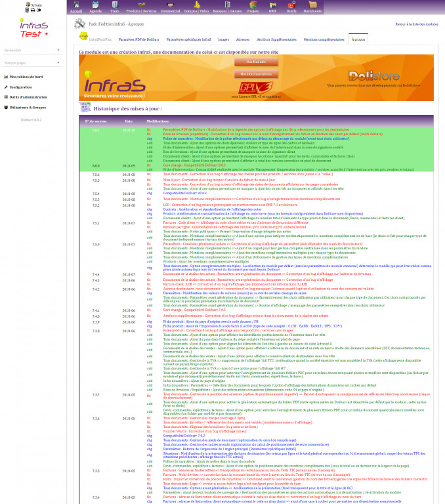Open the Compta | Tréso coins icon
The image size is (445, 504).
pyautogui.click(x=196, y=5)
